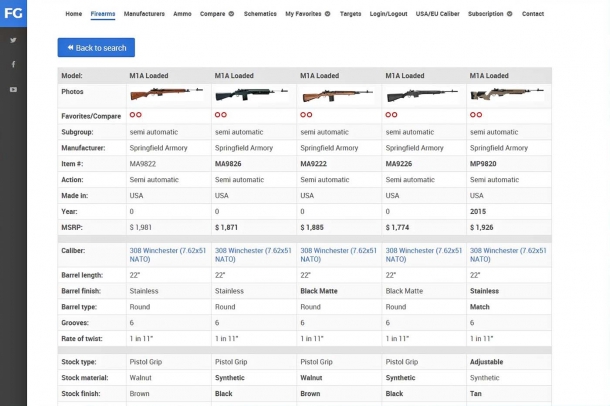Open the Firearms menu item
The width and height of the screenshot is (610, 406).
click(x=103, y=14)
